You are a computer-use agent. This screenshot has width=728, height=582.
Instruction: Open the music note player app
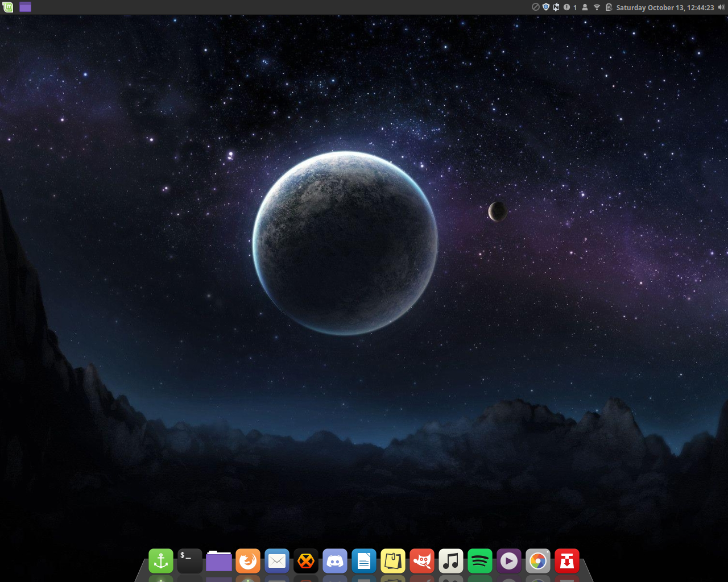451,561
